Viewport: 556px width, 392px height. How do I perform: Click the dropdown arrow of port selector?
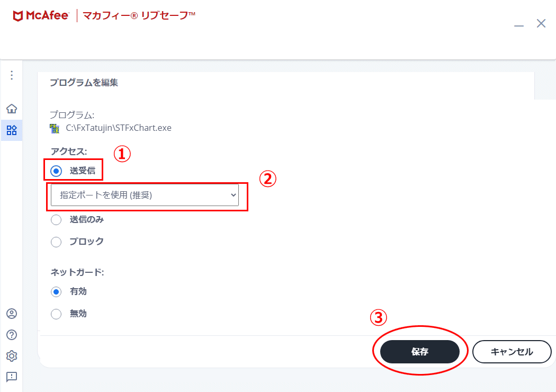tap(234, 195)
